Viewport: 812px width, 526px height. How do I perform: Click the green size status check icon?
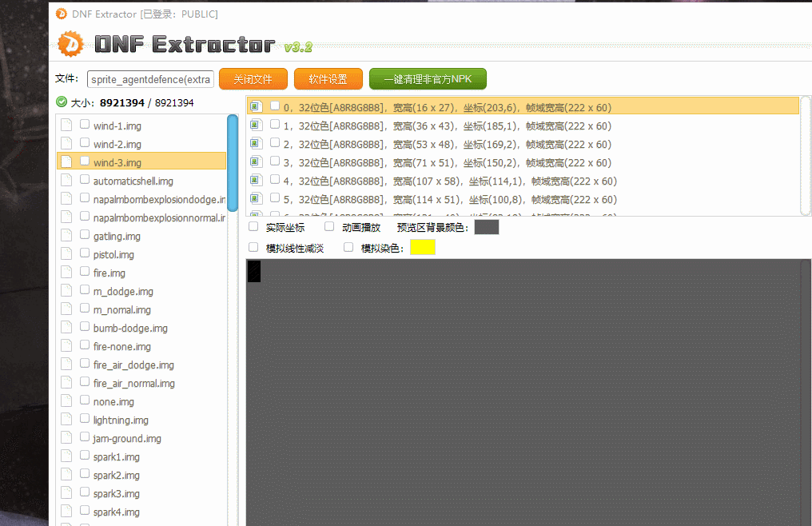click(62, 102)
